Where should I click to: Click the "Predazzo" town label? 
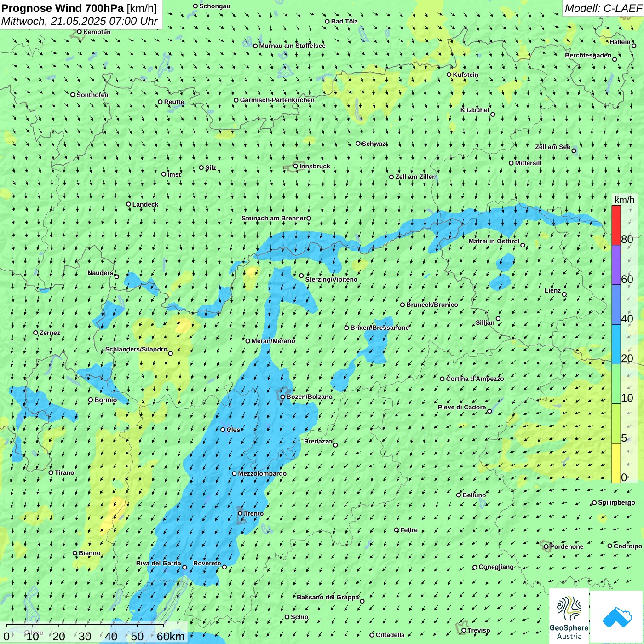pos(318,441)
